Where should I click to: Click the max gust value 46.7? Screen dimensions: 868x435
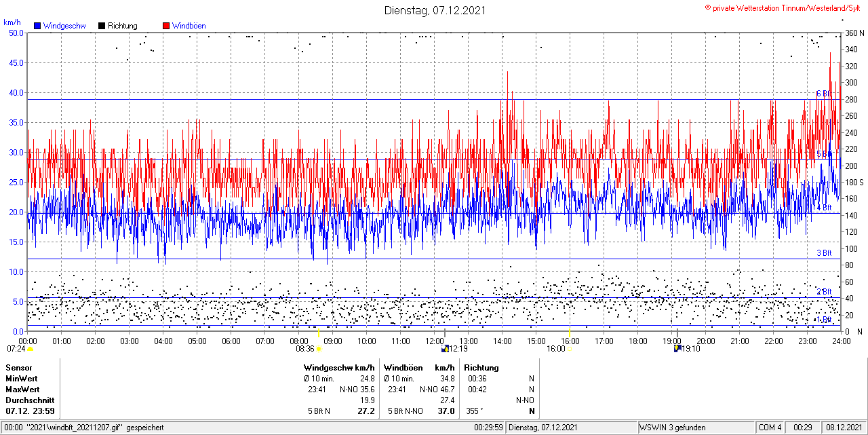click(447, 390)
